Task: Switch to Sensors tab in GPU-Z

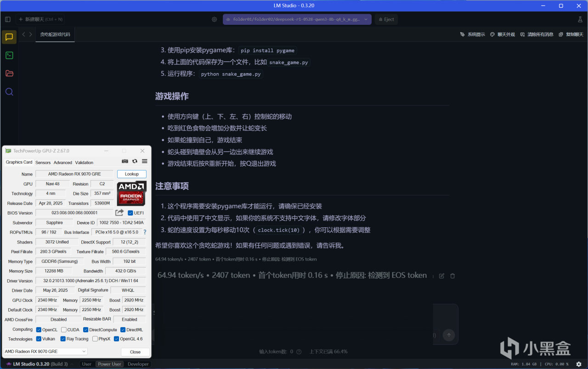Action: [x=43, y=162]
